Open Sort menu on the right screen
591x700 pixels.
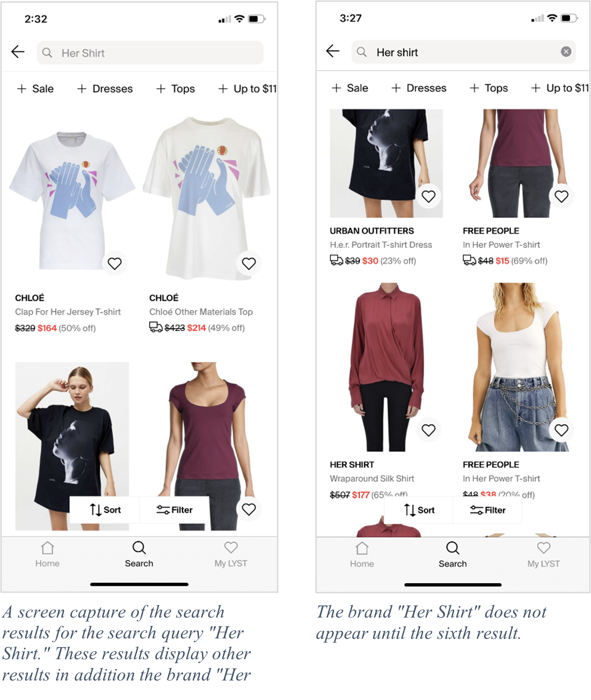point(419,510)
